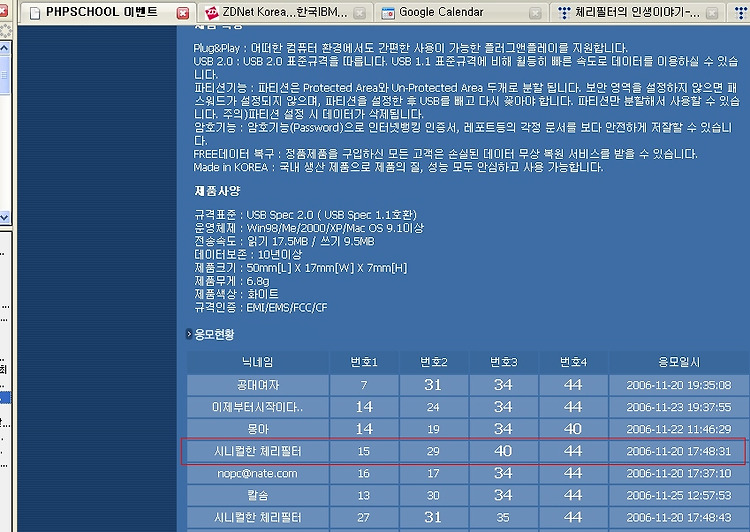The image size is (750, 532).
Task: Click the date 2006-11-25 12:57:53
Action: [679, 495]
